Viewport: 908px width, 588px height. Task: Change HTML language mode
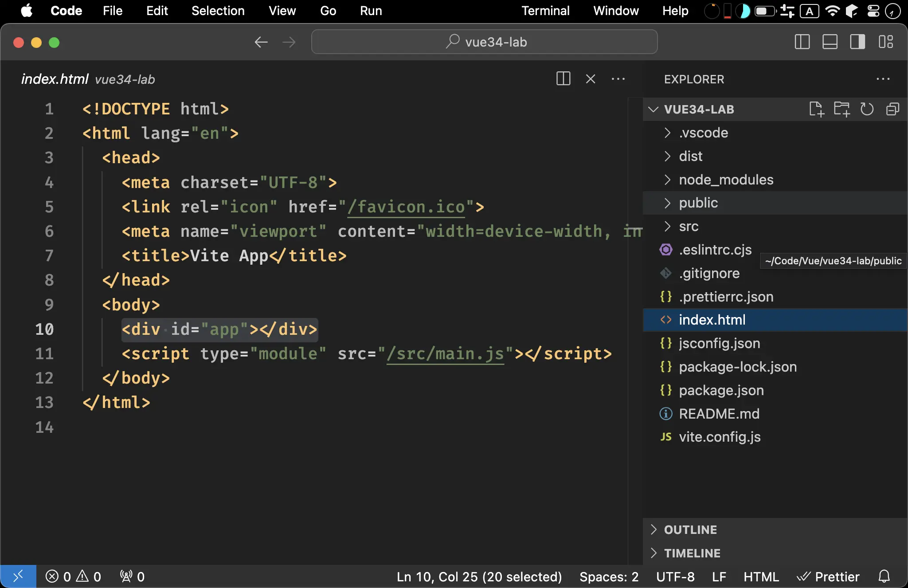761,576
